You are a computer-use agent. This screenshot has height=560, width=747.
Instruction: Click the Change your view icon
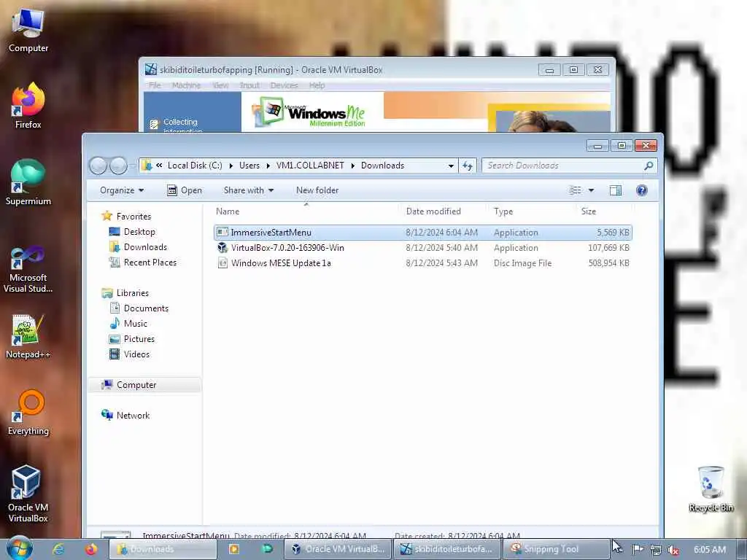(x=575, y=190)
